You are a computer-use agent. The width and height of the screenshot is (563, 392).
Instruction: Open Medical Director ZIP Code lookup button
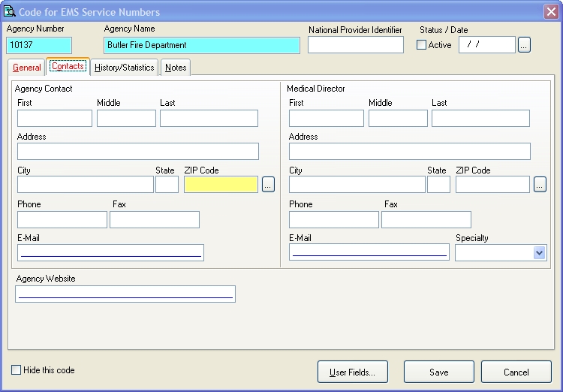click(540, 184)
